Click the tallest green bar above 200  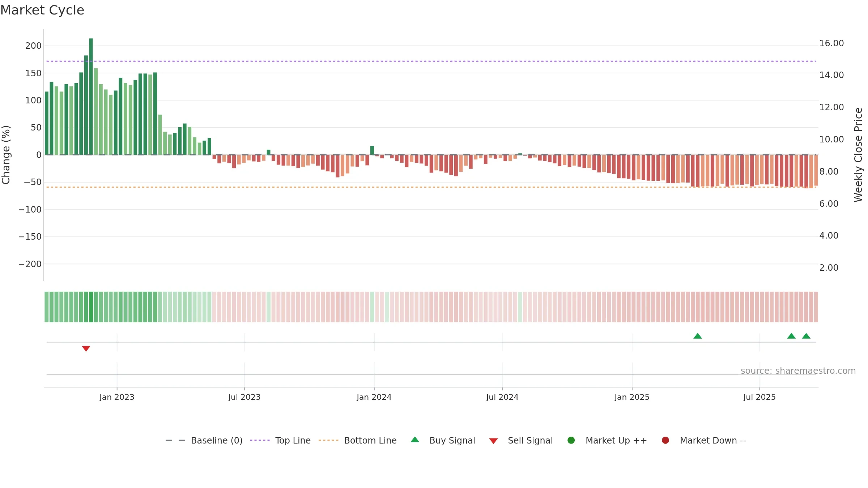pos(91,97)
